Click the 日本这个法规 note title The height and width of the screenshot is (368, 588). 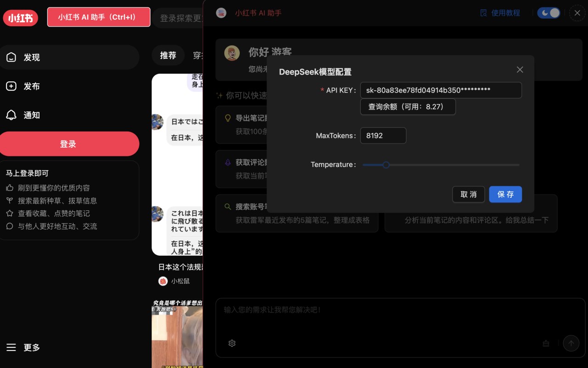point(181,267)
